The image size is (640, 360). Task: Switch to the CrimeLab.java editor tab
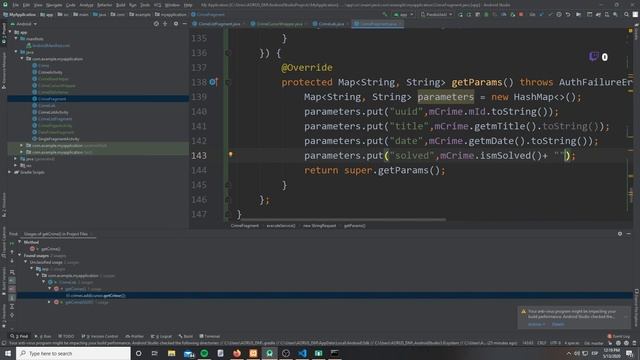click(331, 24)
